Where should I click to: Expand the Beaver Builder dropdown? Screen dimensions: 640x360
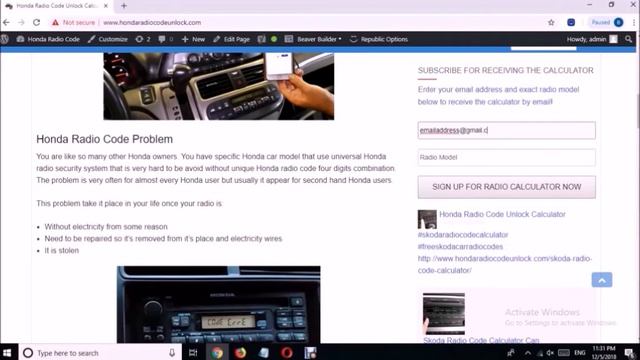pos(313,39)
